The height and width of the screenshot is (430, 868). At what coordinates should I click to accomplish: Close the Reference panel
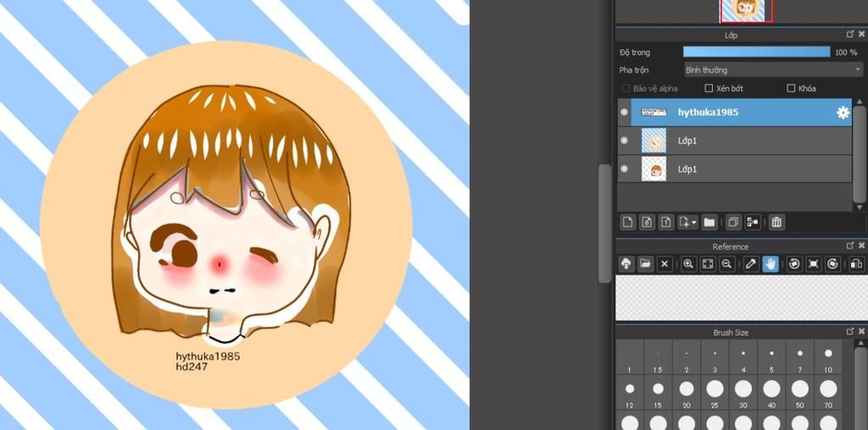(861, 245)
